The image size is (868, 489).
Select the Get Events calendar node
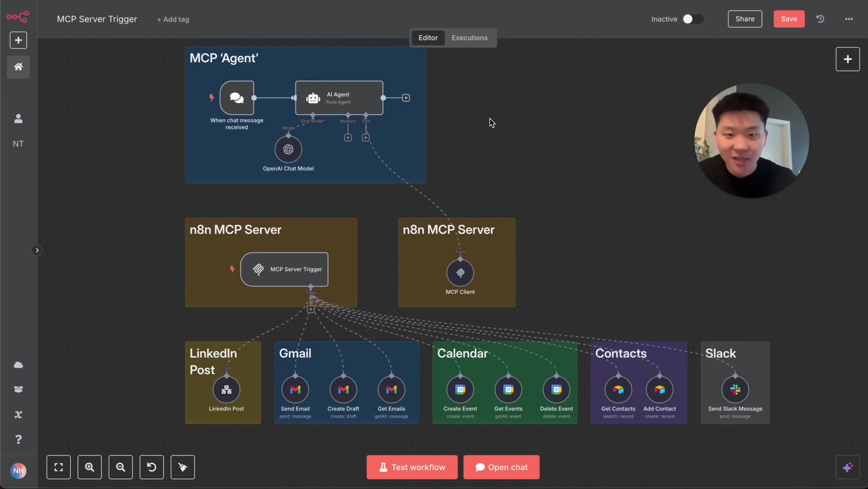click(509, 389)
